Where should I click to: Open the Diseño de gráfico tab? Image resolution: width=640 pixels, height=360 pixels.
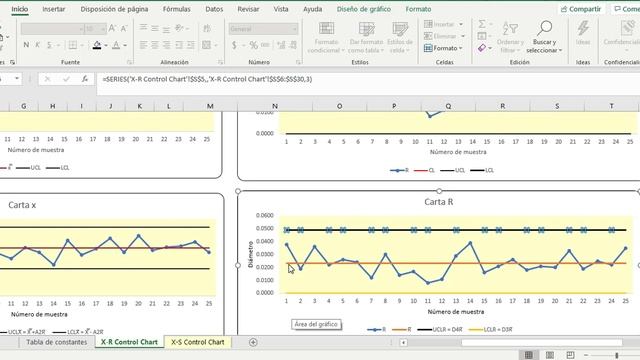pos(364,9)
